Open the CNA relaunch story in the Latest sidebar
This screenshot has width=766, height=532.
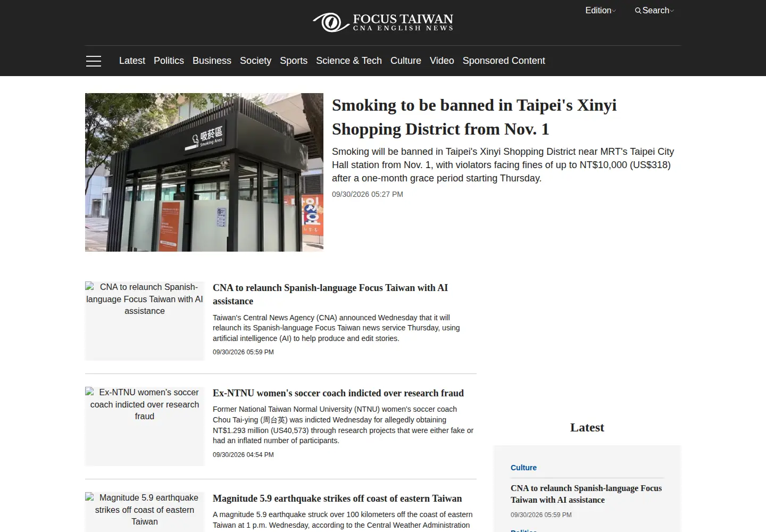[x=586, y=494]
